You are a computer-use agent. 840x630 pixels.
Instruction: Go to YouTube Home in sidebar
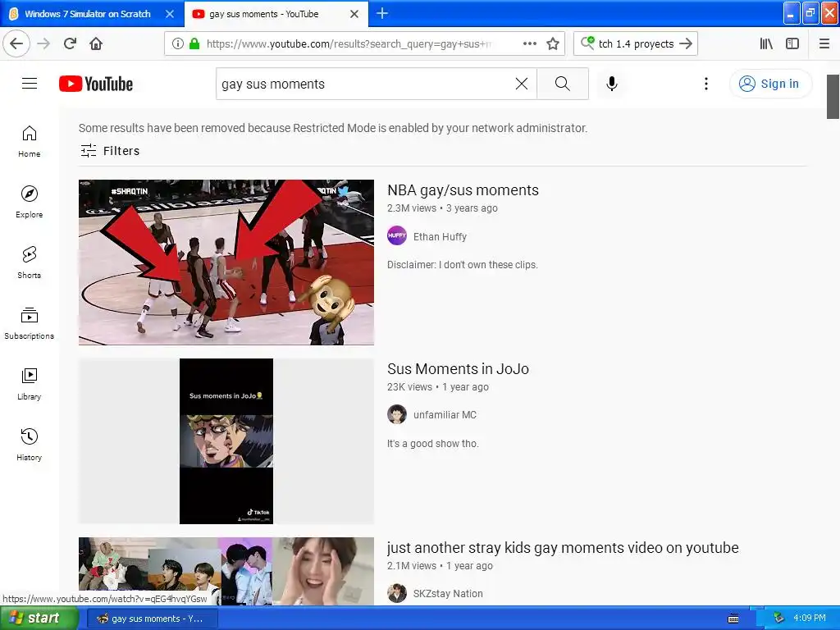click(29, 141)
